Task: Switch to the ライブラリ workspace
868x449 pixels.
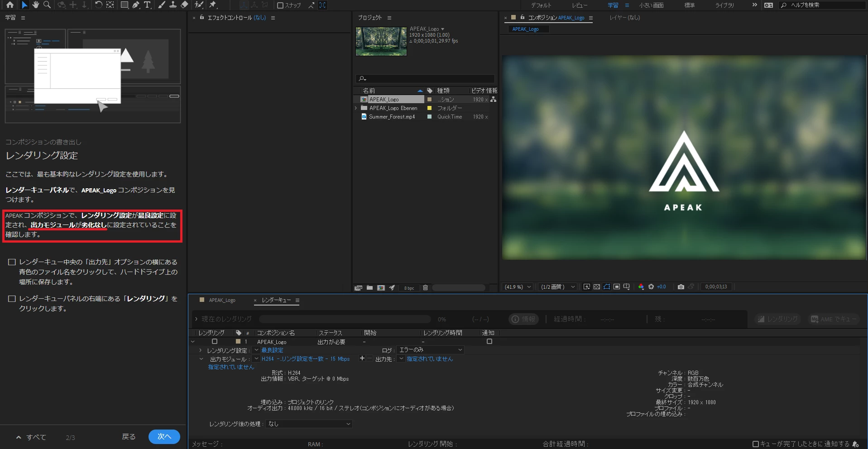Action: pos(724,5)
